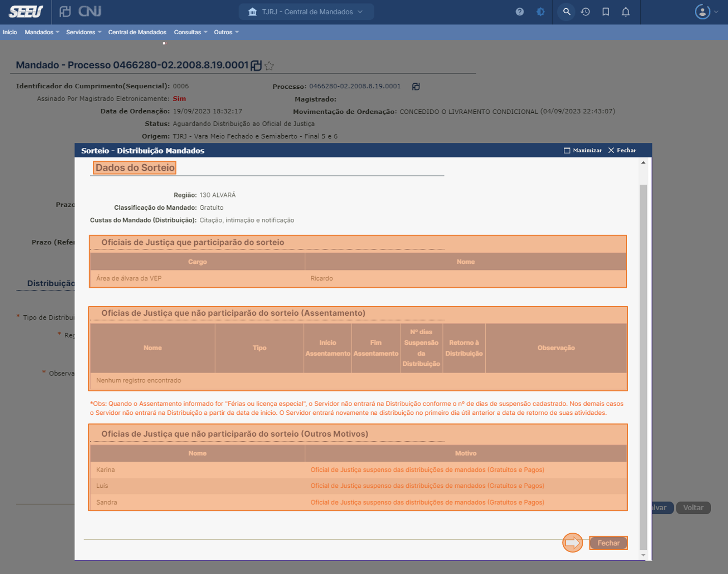Image resolution: width=728 pixels, height=574 pixels.
Task: Click the 'Gratuito' classification value
Action: pyautogui.click(x=212, y=208)
